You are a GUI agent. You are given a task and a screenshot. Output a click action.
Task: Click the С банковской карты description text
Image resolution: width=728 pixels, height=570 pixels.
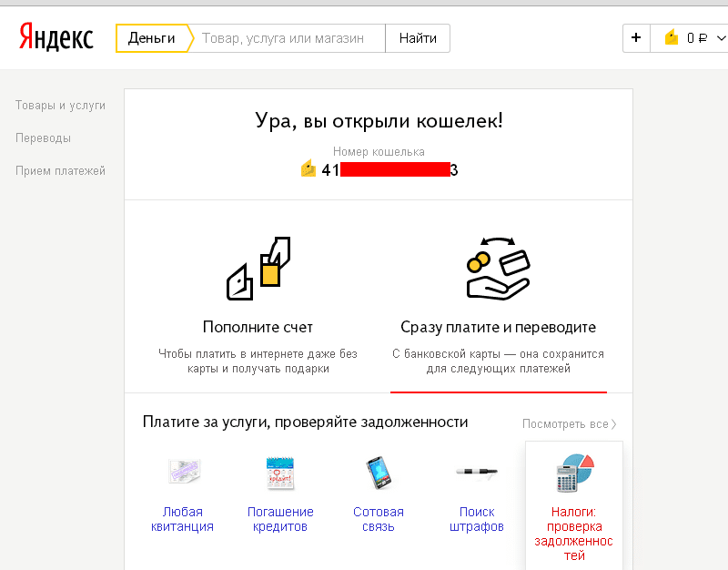[x=498, y=361]
